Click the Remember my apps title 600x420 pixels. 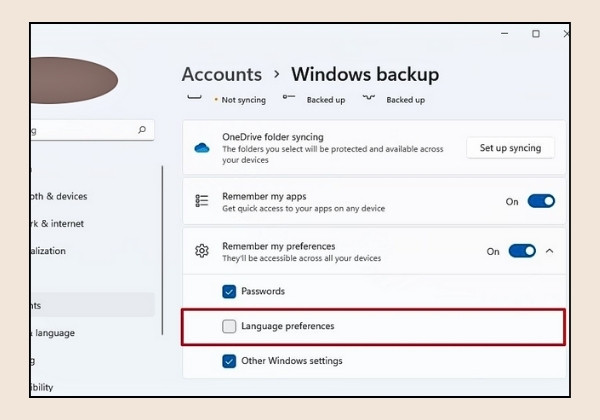[x=264, y=196]
